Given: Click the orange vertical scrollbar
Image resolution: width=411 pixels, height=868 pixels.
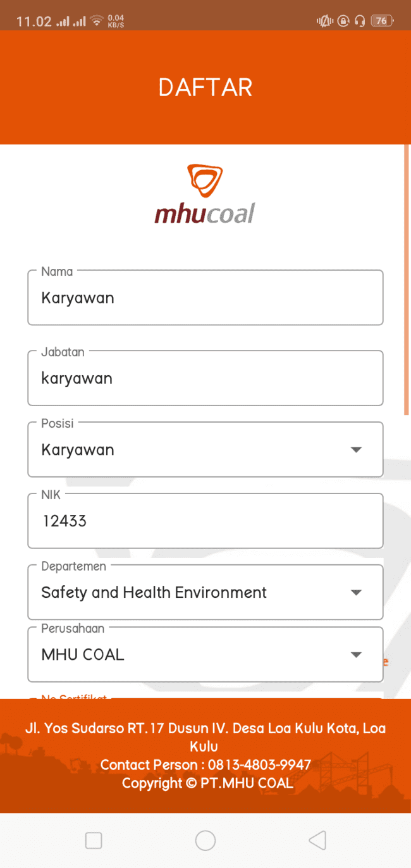Looking at the screenshot, I should click(x=406, y=278).
